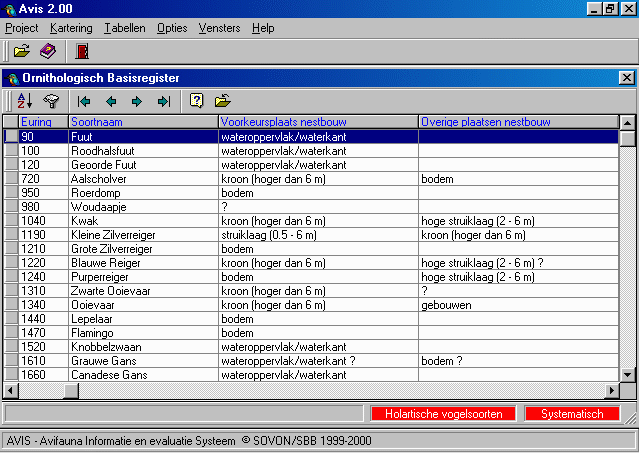Click the Voorkeursplaats nestbouw column header
The width and height of the screenshot is (639, 453).
[x=318, y=122]
